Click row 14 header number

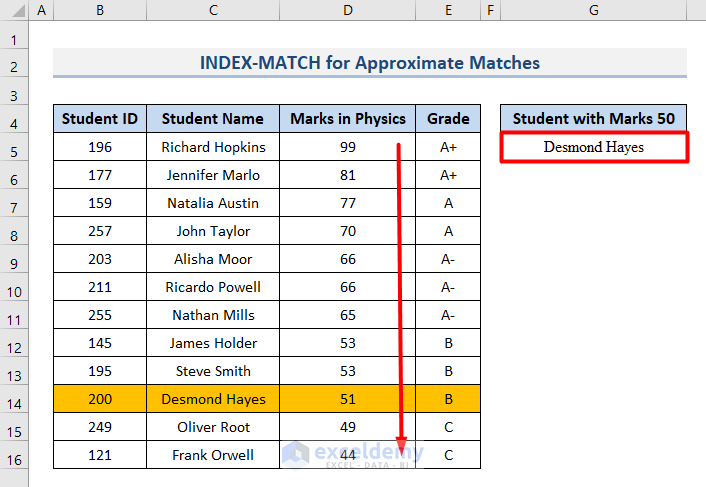pos(14,399)
